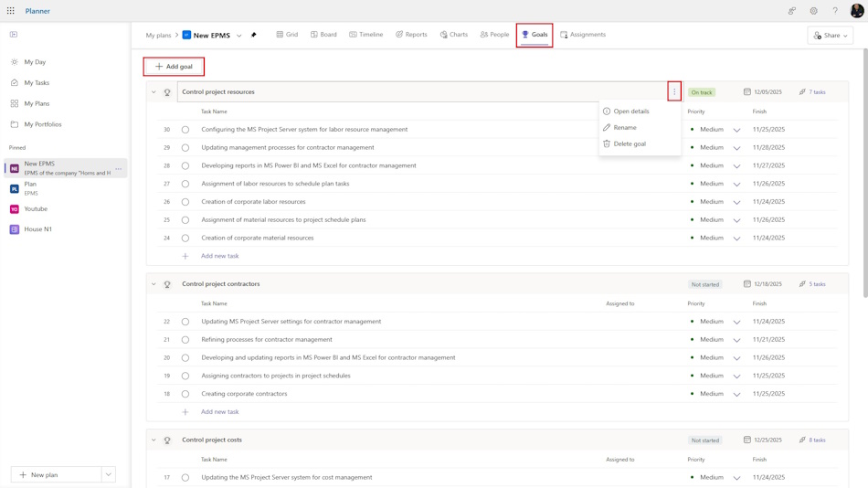Go to My Tasks

(x=37, y=82)
